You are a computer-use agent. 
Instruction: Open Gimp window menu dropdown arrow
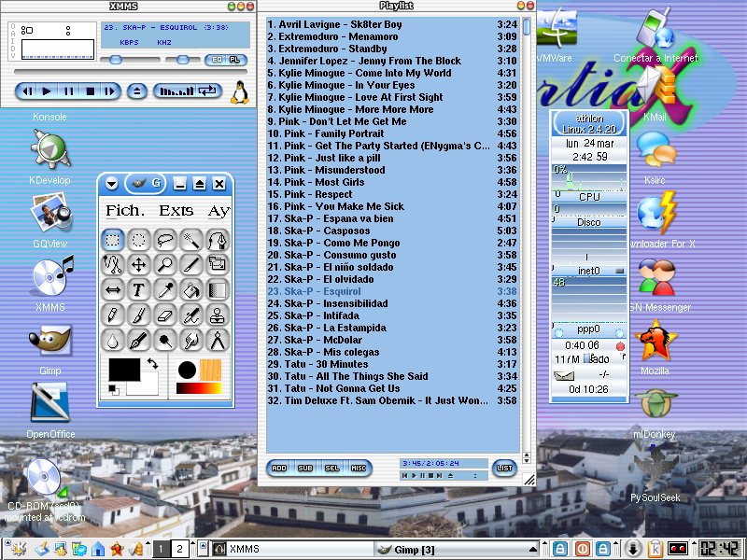coord(111,183)
